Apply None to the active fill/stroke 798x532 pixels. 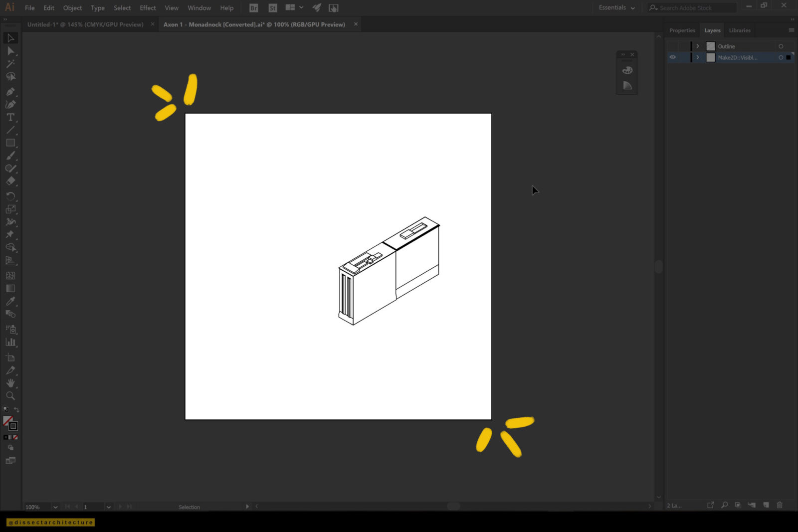15,437
